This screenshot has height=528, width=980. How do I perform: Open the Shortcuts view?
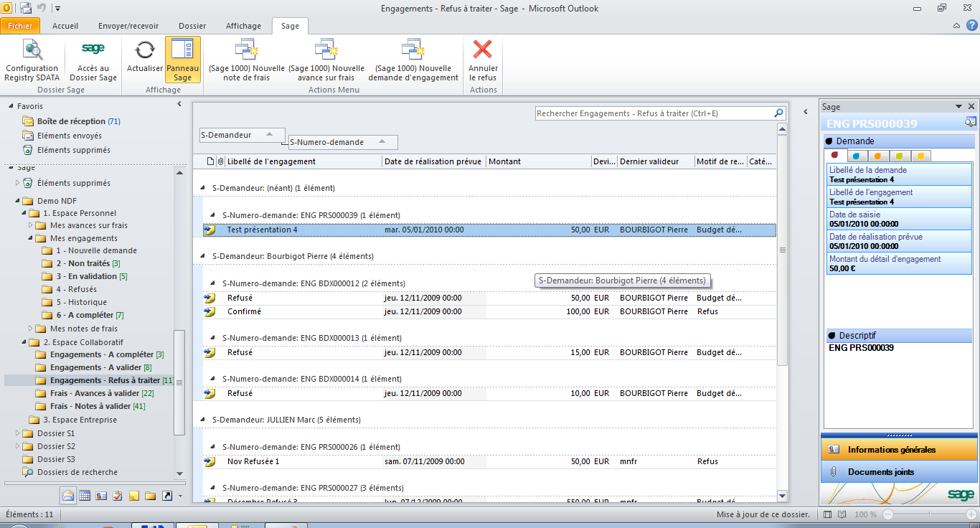(x=167, y=495)
